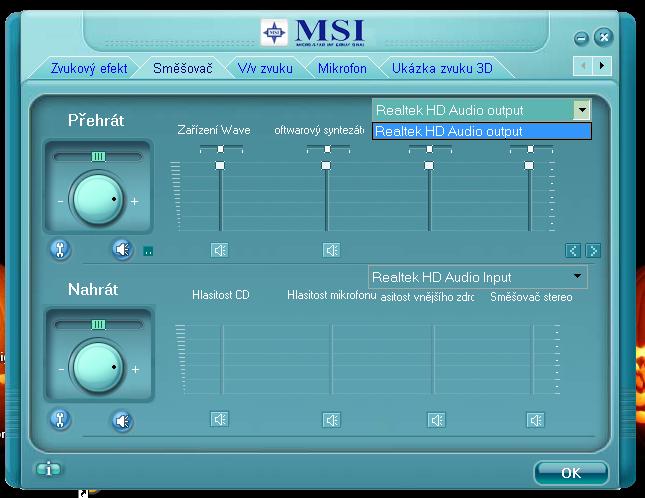This screenshot has width=645, height=498.
Task: Click the Nahrát recording volume knob
Action: tap(98, 367)
